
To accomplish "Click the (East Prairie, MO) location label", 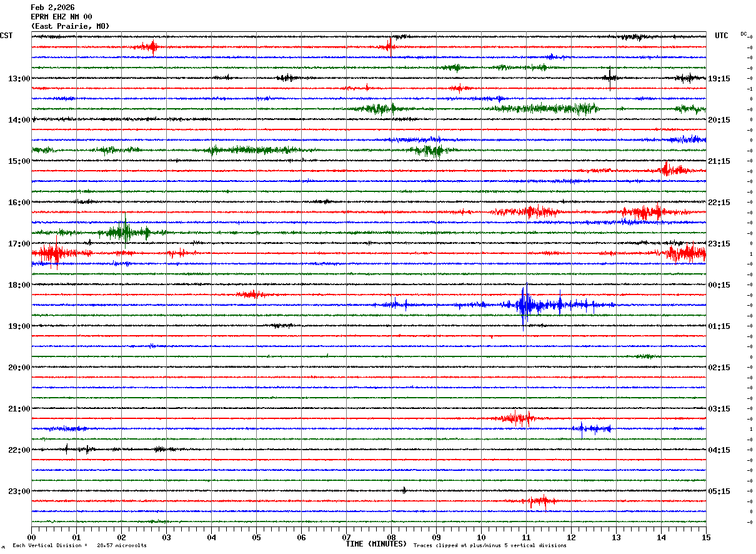I will coord(70,26).
